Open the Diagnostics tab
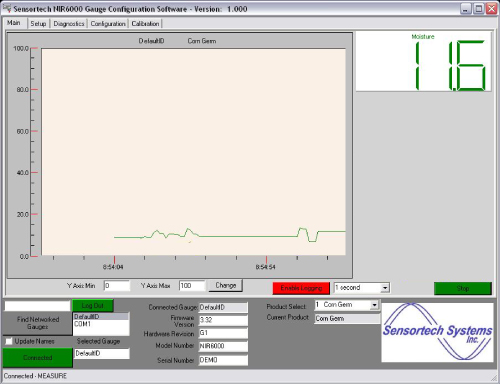 [x=69, y=24]
